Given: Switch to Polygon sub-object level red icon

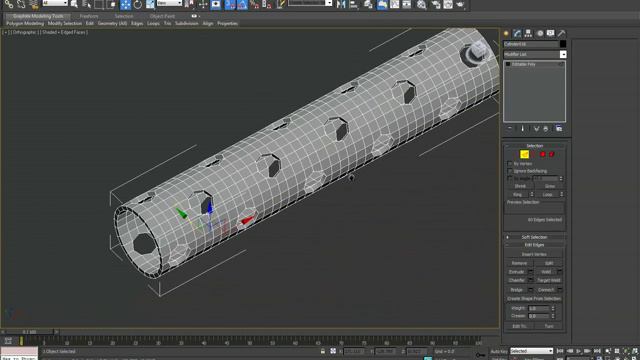Looking at the screenshot, I should coord(542,154).
